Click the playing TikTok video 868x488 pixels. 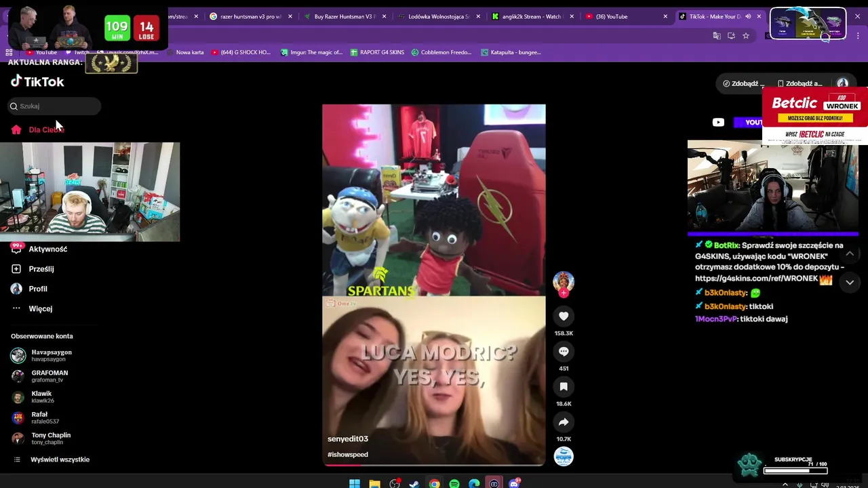click(434, 285)
